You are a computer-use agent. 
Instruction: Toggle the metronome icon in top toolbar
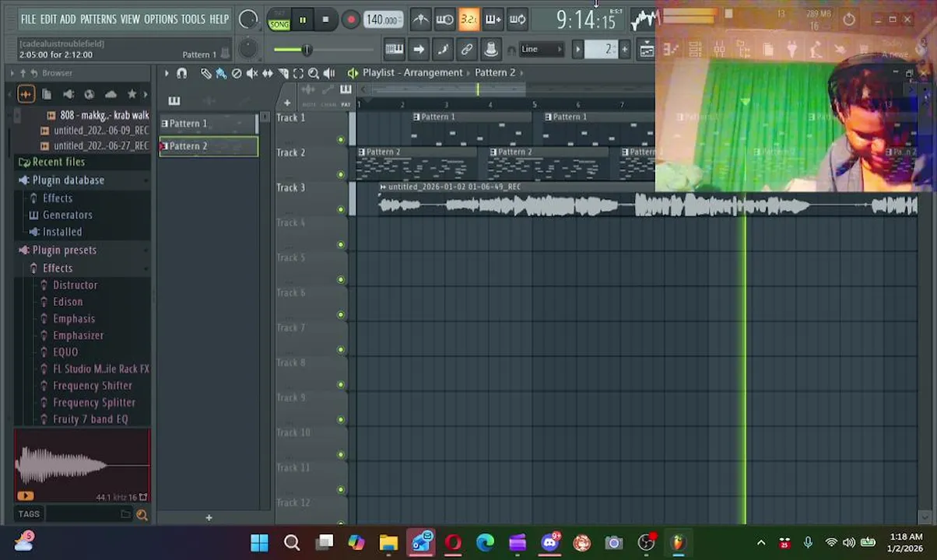click(x=420, y=19)
